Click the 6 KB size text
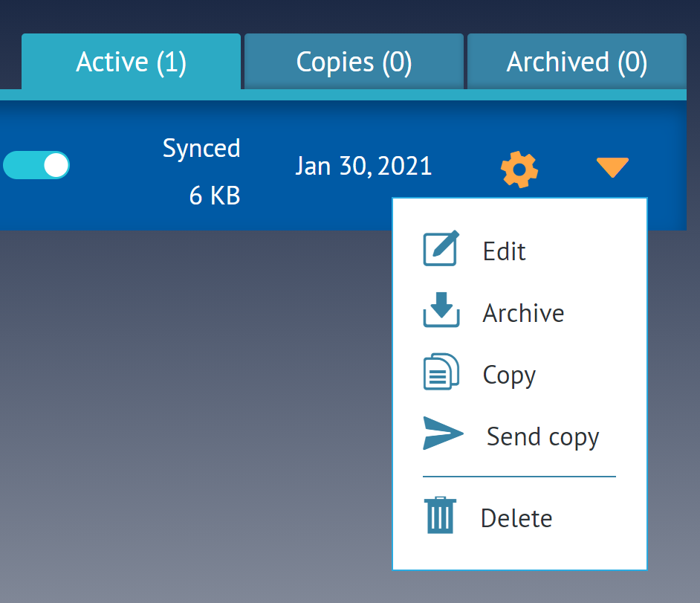 [x=215, y=196]
